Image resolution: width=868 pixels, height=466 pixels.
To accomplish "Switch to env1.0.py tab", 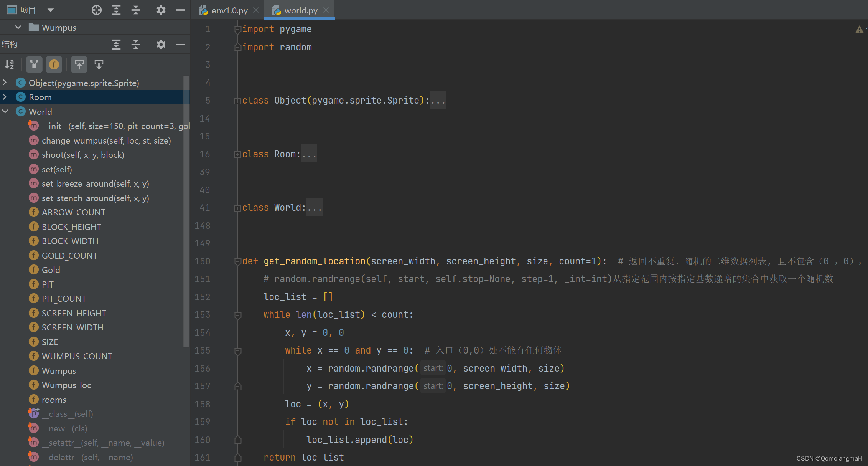I will coord(229,10).
